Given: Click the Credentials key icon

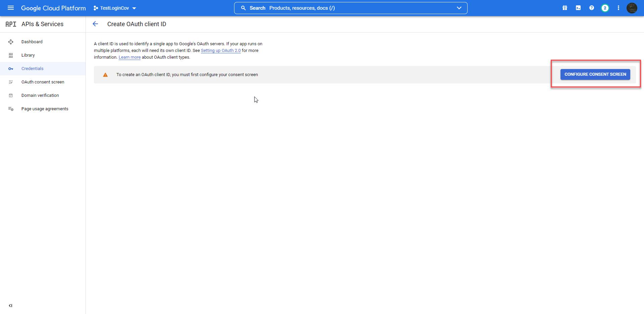Looking at the screenshot, I should [x=11, y=69].
